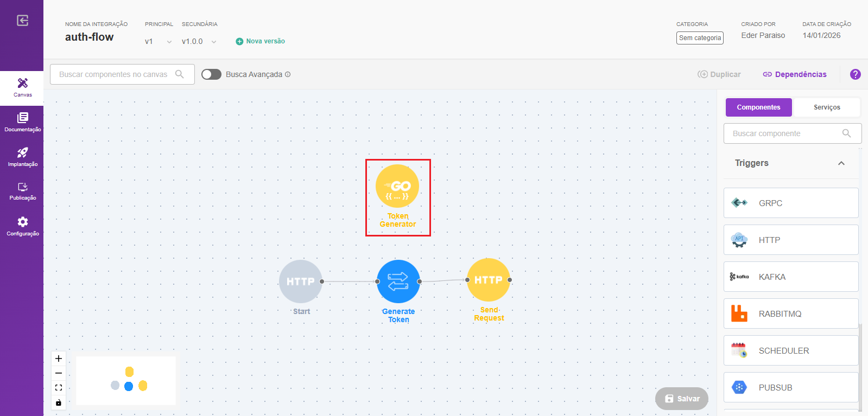This screenshot has width=868, height=416.
Task: Open the Dependências link
Action: [795, 74]
